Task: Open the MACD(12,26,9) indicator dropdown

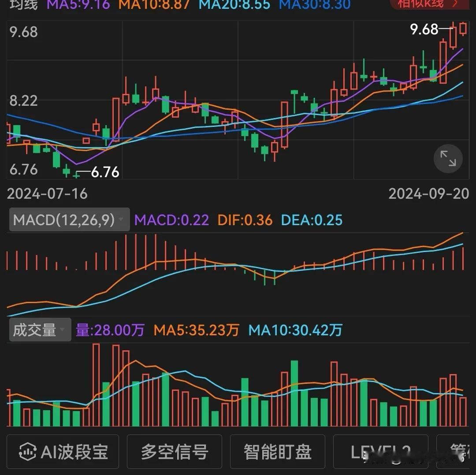Action: tap(70, 219)
